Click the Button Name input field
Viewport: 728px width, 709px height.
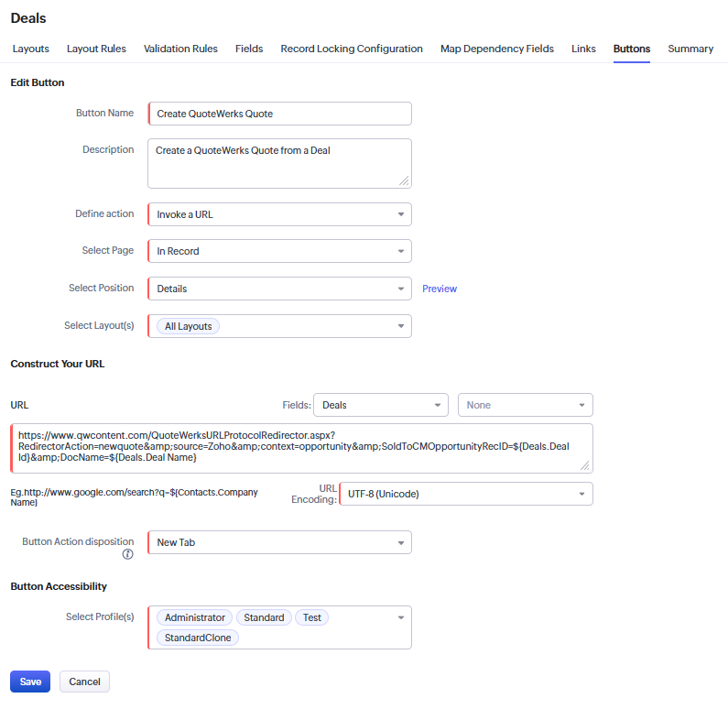pos(279,114)
